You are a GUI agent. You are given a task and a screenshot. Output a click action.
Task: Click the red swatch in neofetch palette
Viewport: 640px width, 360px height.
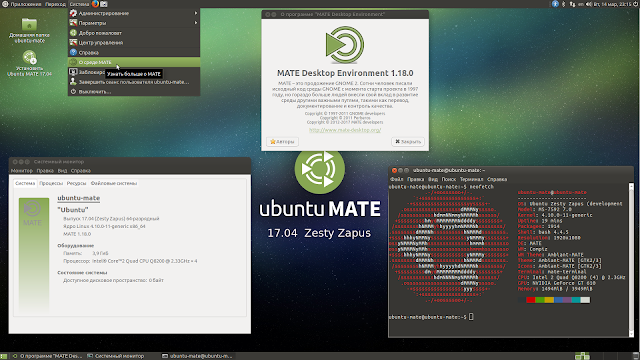(x=530, y=300)
